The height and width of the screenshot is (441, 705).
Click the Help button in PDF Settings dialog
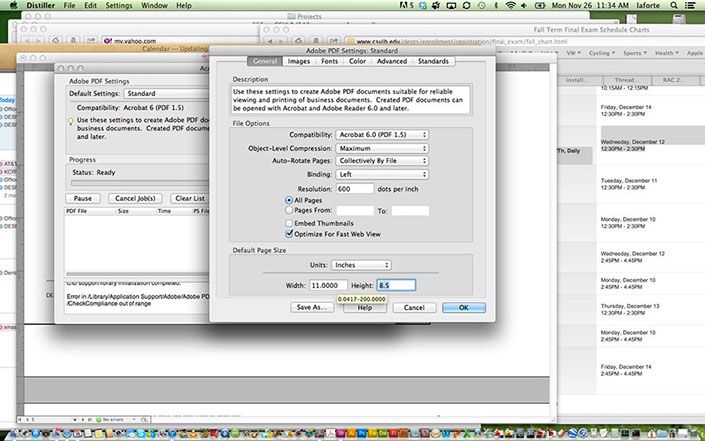(x=365, y=308)
